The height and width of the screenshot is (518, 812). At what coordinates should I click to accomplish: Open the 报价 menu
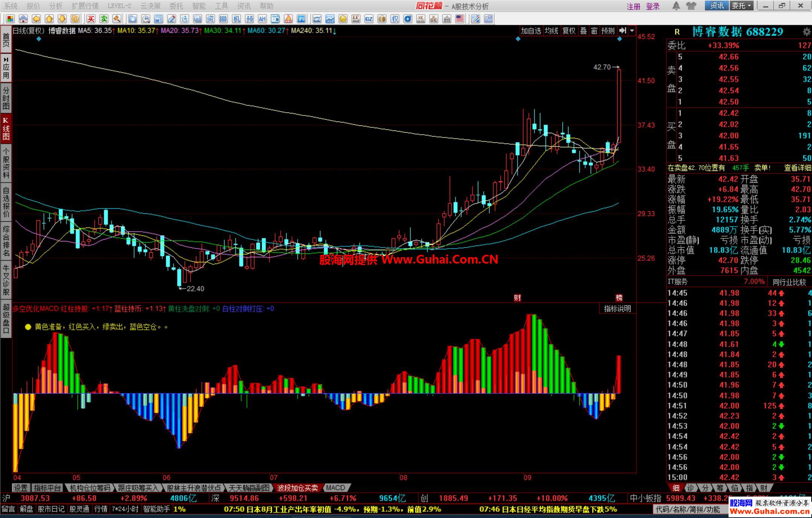coord(33,6)
